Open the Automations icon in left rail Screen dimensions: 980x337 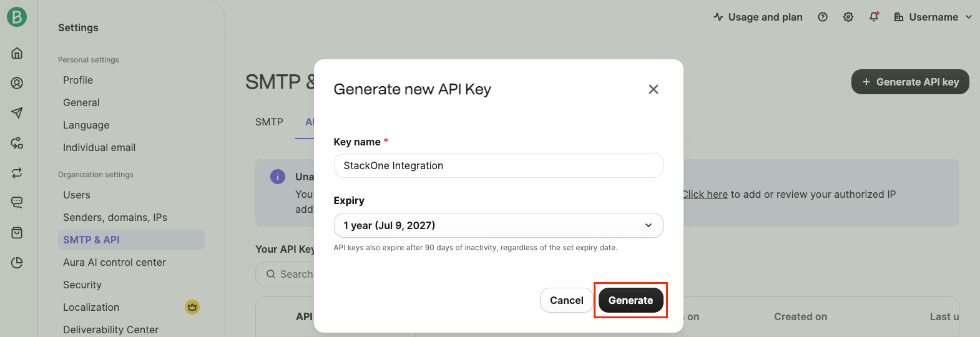point(17,143)
